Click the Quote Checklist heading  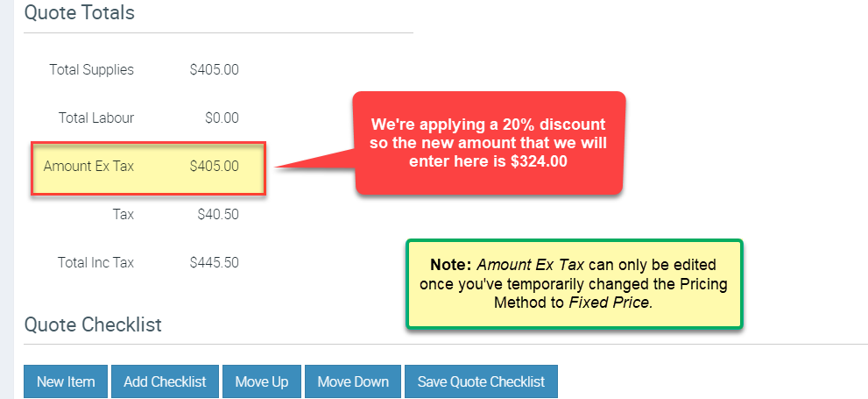pos(93,324)
